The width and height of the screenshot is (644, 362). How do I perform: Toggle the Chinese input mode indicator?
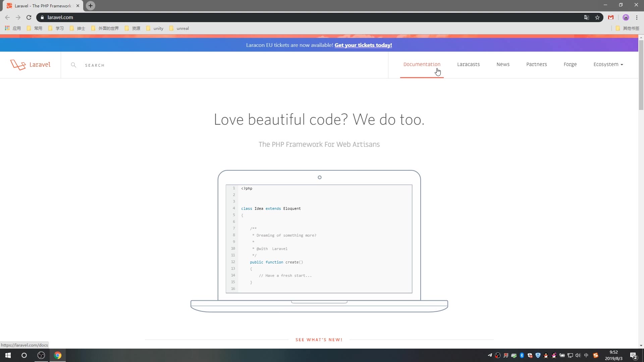(586, 355)
